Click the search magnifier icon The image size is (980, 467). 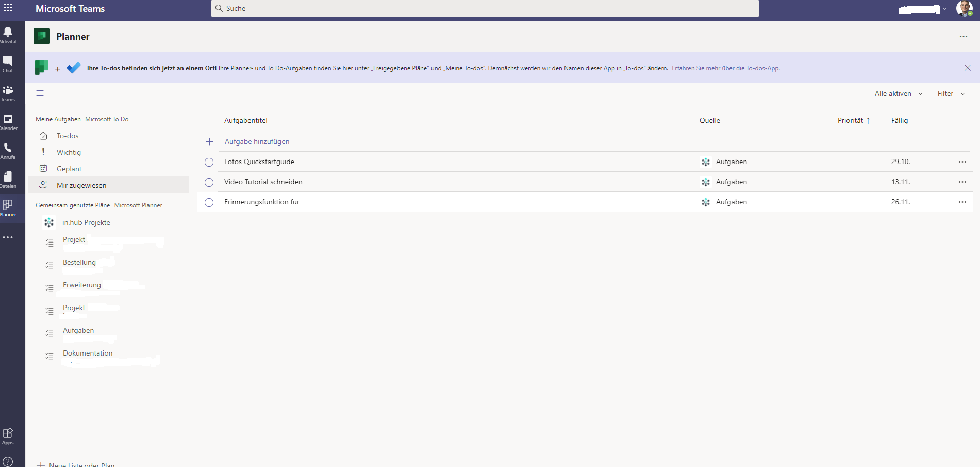coord(219,8)
